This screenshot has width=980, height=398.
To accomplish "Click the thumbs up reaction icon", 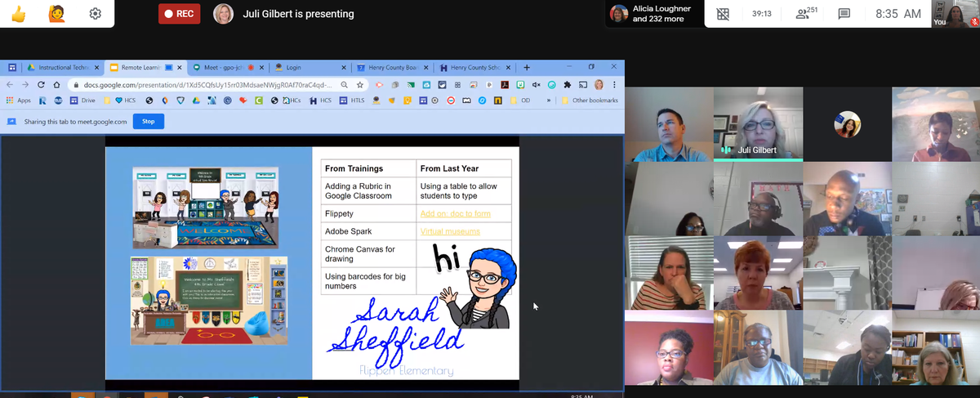I will click(x=18, y=14).
